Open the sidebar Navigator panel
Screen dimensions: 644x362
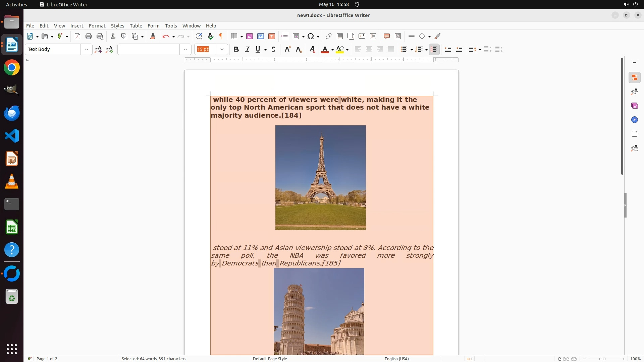point(634,120)
